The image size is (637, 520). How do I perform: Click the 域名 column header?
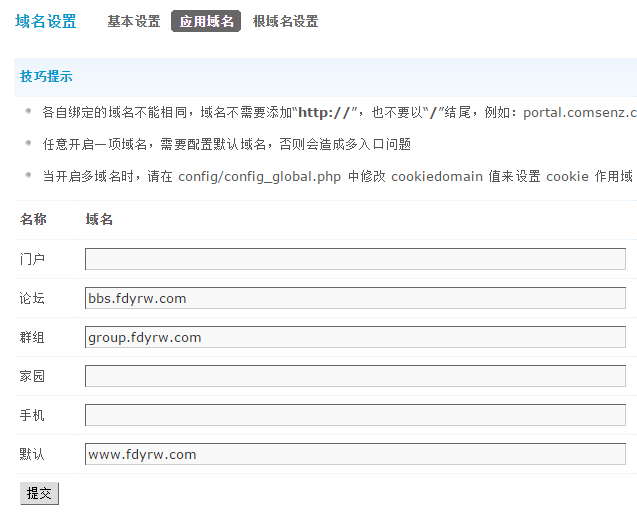point(99,219)
